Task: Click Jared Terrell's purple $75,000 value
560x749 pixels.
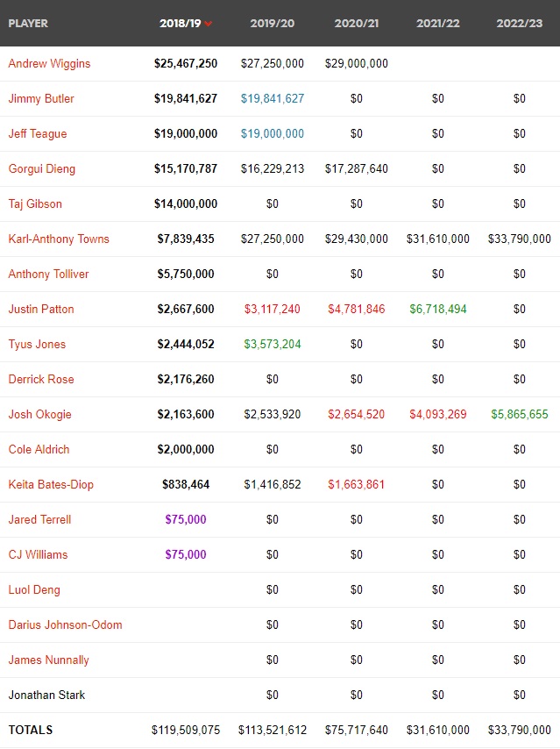Action: click(186, 519)
